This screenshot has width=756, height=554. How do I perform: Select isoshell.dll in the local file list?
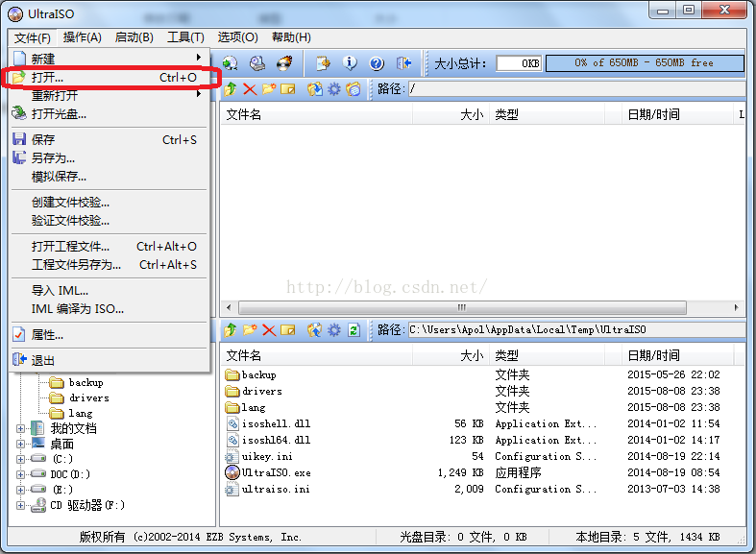(269, 424)
